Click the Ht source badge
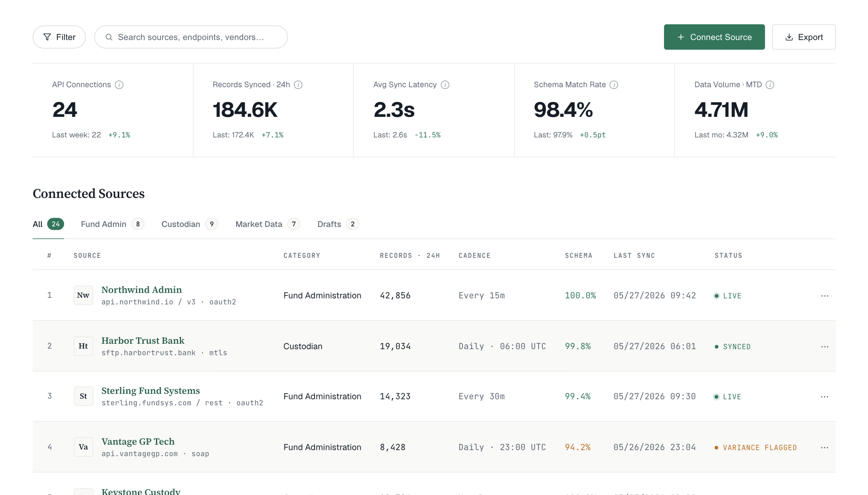 (x=83, y=346)
